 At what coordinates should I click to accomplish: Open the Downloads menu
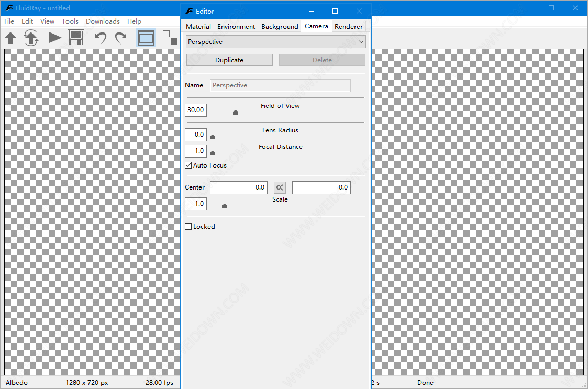(103, 21)
